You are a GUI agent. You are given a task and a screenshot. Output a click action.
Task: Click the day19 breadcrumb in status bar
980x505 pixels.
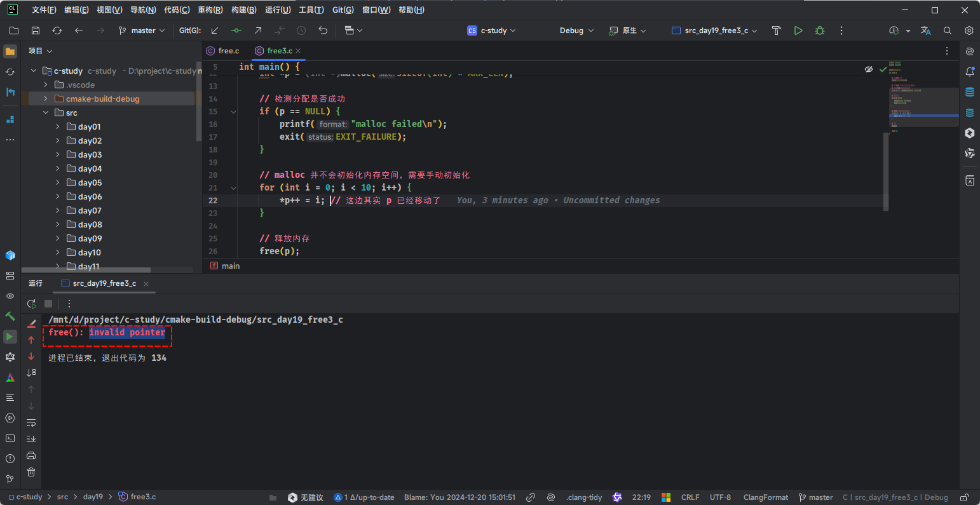pos(93,497)
